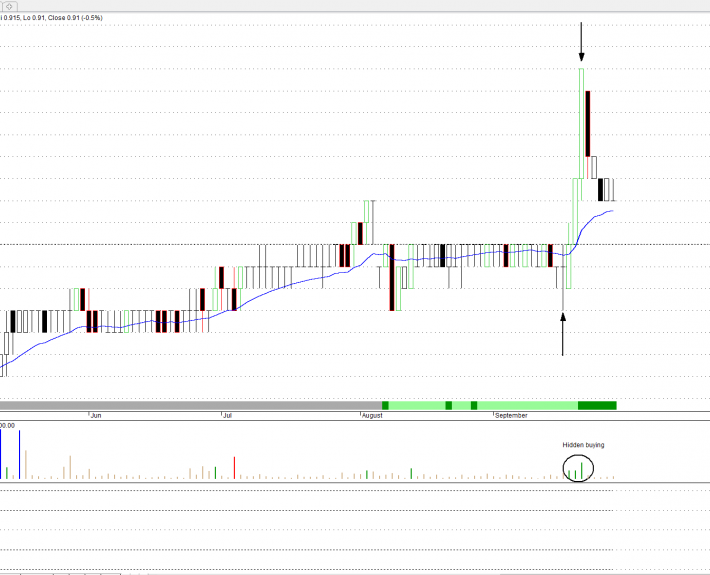
Task: Click the 'Jun' label on the time axis
Action: point(96,414)
